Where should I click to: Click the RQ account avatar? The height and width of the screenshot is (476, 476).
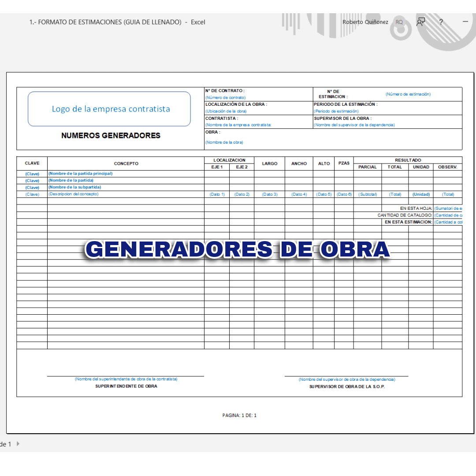[399, 22]
